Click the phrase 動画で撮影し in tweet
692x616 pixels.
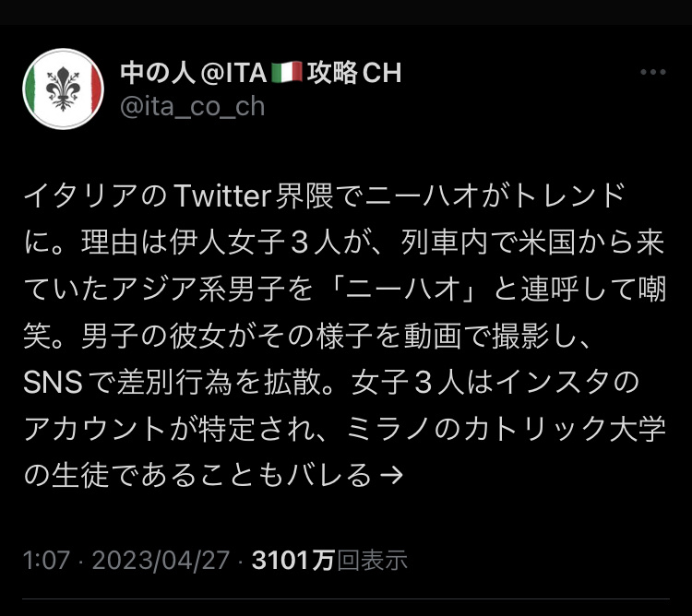point(483,336)
